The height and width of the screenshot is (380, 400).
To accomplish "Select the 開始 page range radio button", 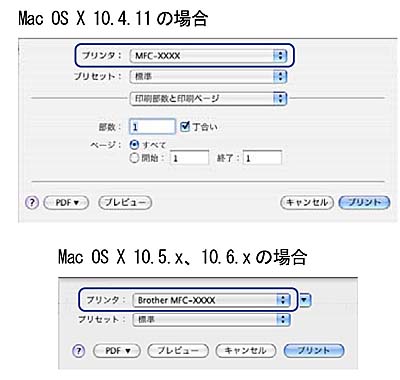I will point(134,158).
